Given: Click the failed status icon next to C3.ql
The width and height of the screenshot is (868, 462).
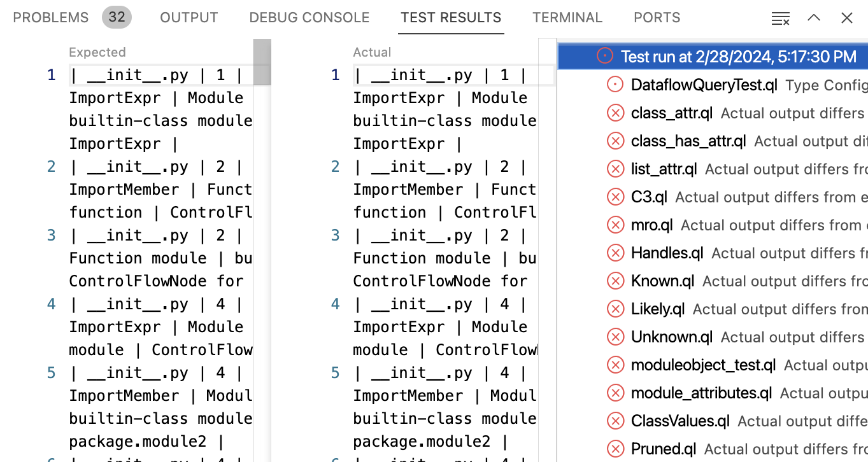Looking at the screenshot, I should (615, 197).
